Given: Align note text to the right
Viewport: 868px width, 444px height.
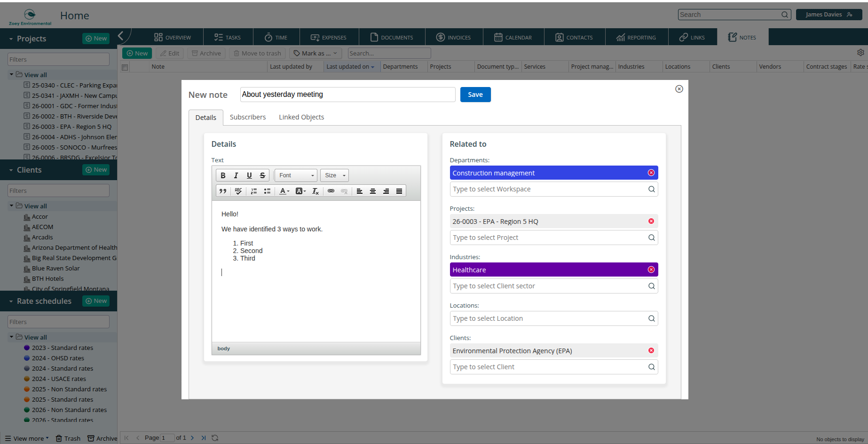Looking at the screenshot, I should point(386,191).
